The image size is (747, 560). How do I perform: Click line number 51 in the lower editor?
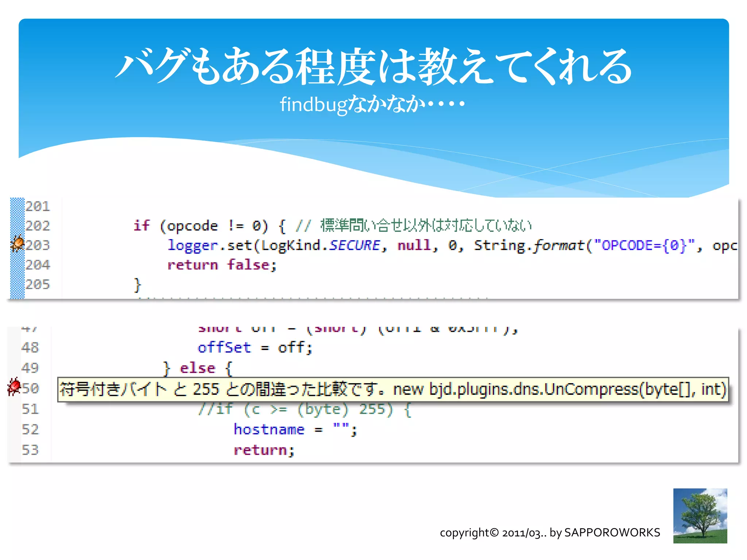click(30, 409)
